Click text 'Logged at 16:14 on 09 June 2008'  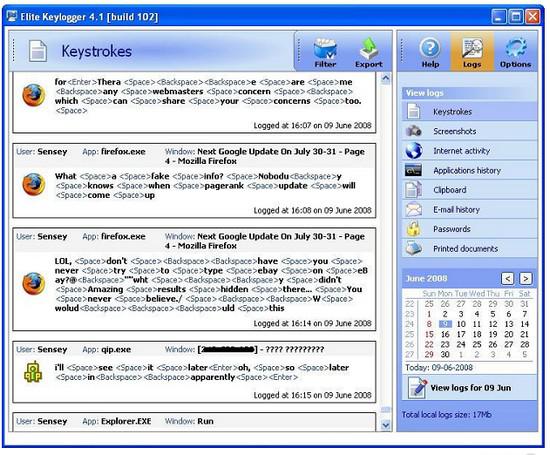click(x=312, y=323)
